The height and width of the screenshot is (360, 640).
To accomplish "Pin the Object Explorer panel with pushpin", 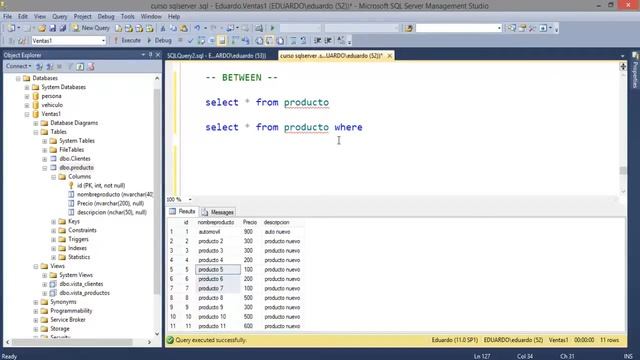I will point(150,55).
